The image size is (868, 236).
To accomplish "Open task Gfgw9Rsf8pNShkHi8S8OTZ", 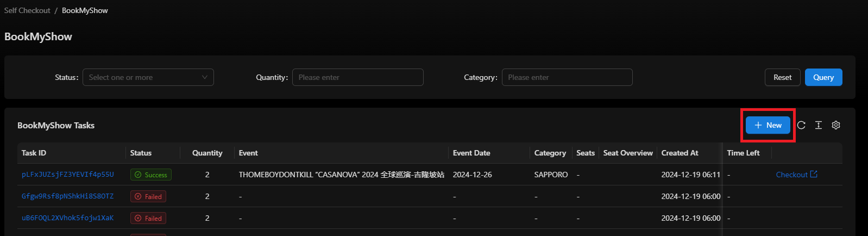I will click(x=68, y=196).
